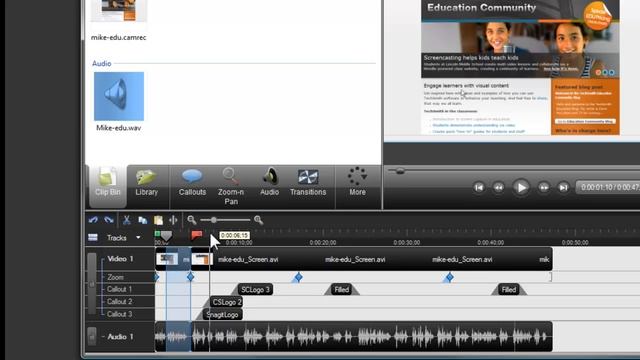The image size is (640, 360).
Task: Select the CSLogo 2 callout on timeline
Action: click(227, 302)
